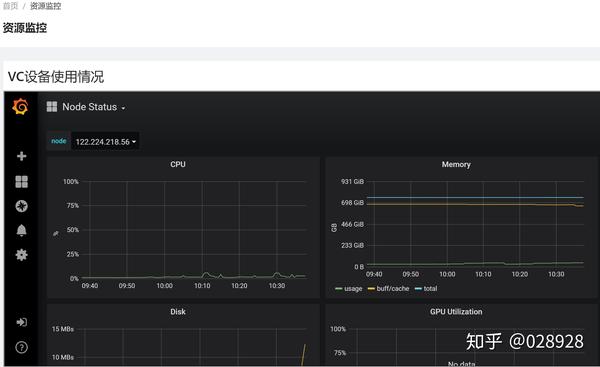Click the 资源监控 page heading
The height and width of the screenshot is (367, 600).
(x=25, y=28)
